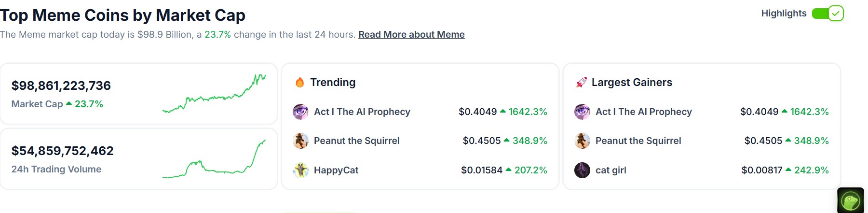Select cat girl name in Largest Gainers
The width and height of the screenshot is (868, 213).
611,170
